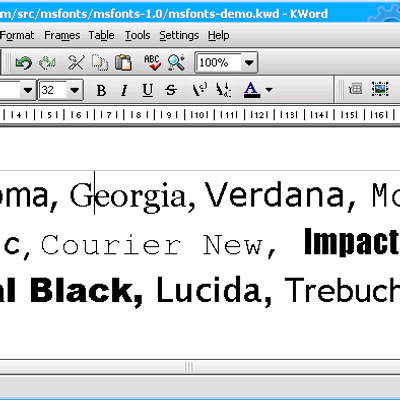Screen dimensions: 400x400
Task: Click the text color A icon
Action: (252, 90)
